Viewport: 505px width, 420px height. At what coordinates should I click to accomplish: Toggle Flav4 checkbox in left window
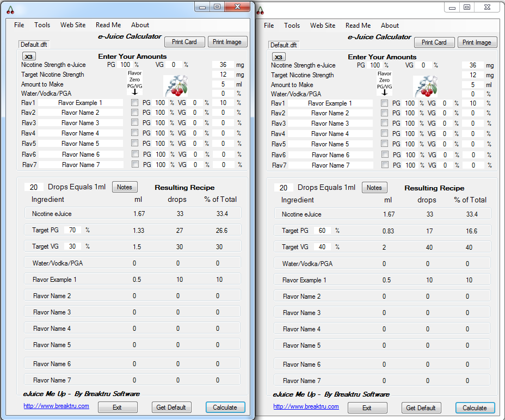tap(134, 133)
